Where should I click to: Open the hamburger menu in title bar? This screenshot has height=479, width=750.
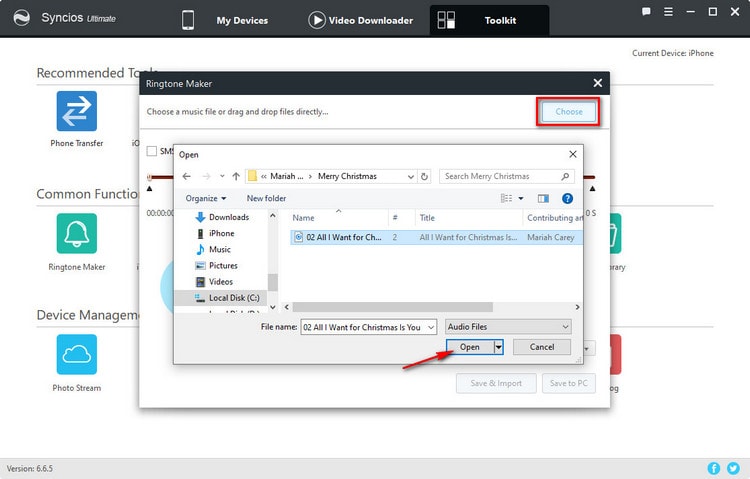pos(668,11)
